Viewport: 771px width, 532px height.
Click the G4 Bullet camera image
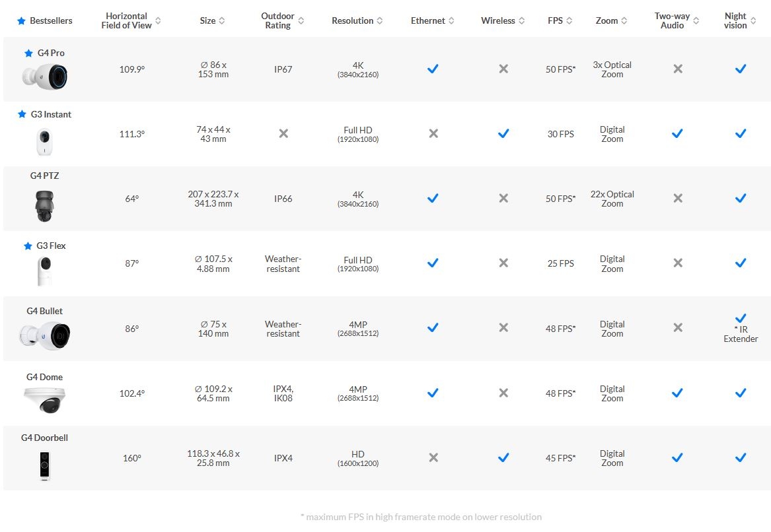(x=45, y=335)
